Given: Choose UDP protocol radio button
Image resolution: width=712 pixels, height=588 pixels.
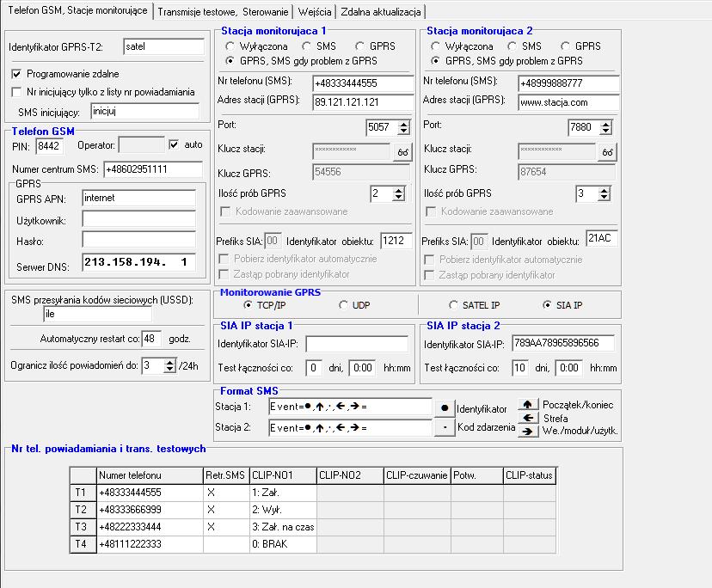Looking at the screenshot, I should click(343, 305).
